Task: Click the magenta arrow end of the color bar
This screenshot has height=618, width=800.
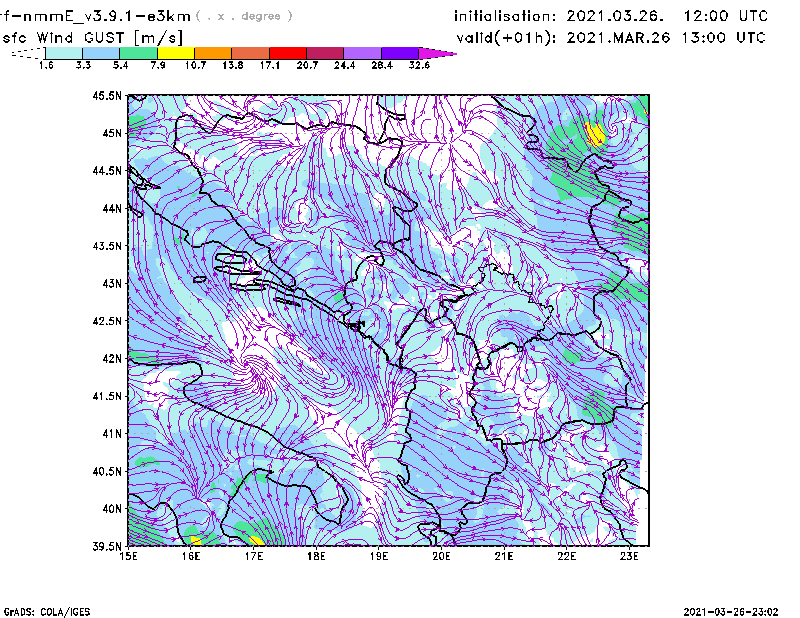Action: click(x=437, y=53)
